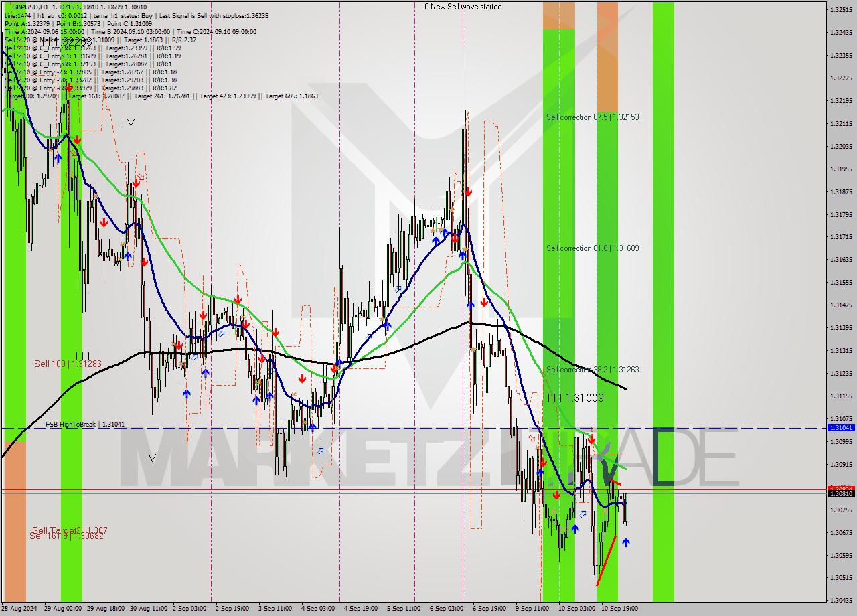Click the orange block atop the '10 Sep 19:00' band

click(x=607, y=57)
